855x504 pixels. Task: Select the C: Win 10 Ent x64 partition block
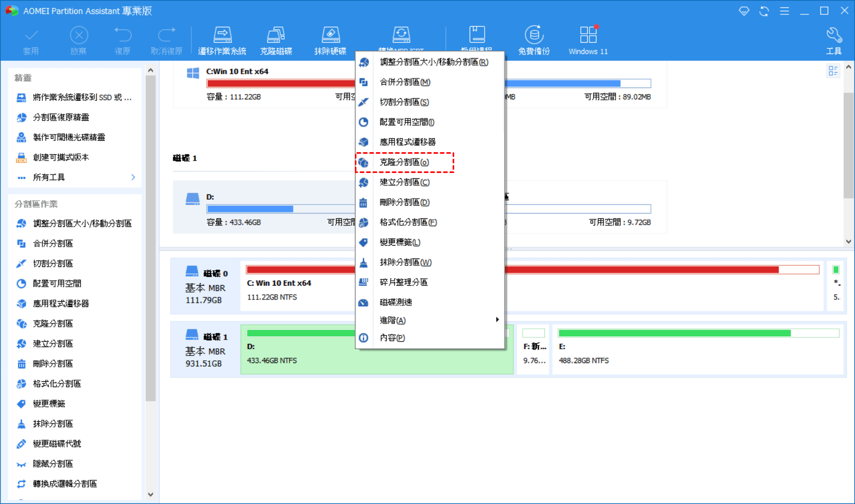[x=532, y=286]
